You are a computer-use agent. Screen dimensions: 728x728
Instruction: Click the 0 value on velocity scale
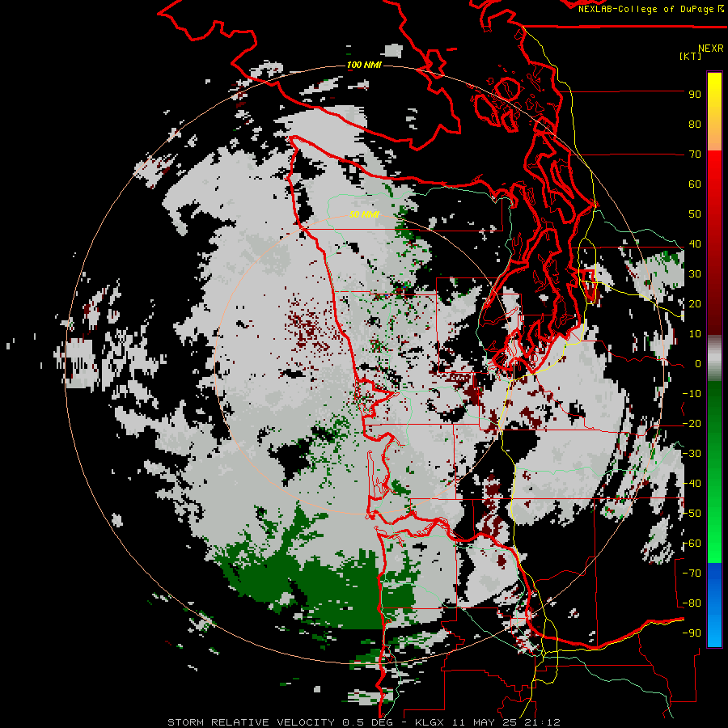[x=698, y=363]
